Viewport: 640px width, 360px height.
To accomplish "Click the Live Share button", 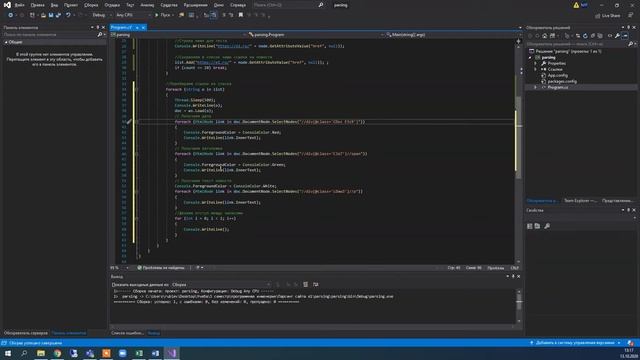I will tap(608, 16).
